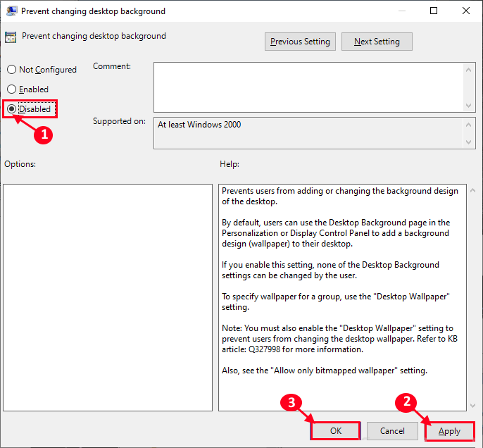
Task: Click the 'Supported on:' label
Action: (x=119, y=121)
